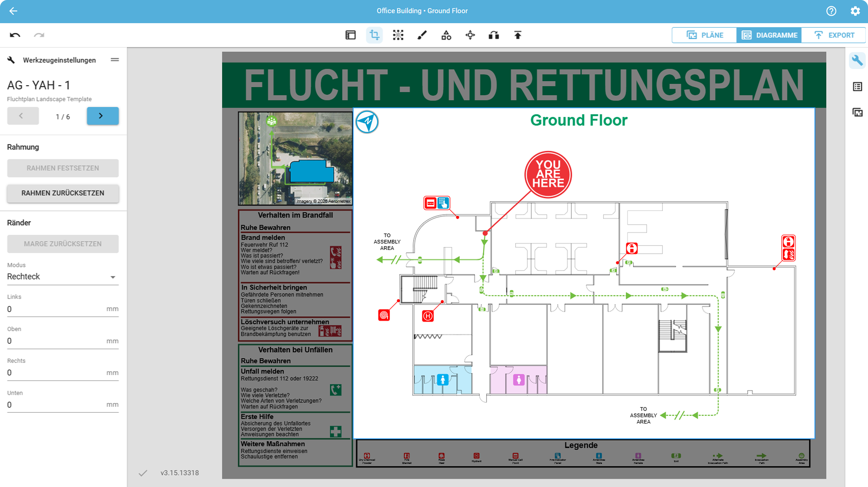Open the help question mark icon
The height and width of the screenshot is (487, 868).
tap(831, 11)
